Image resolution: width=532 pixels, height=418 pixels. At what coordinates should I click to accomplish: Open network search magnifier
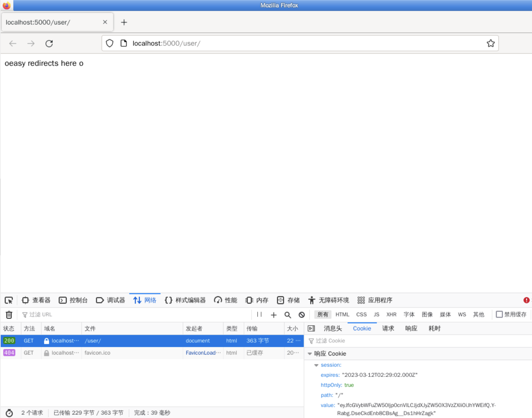pyautogui.click(x=288, y=315)
